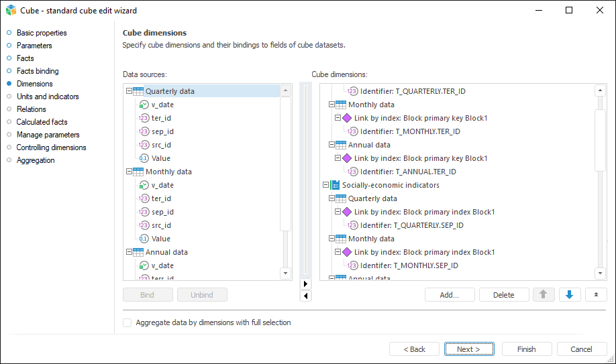Click the Quarterly data table icon in Data sources
Image resolution: width=616 pixels, height=364 pixels.
click(x=138, y=91)
